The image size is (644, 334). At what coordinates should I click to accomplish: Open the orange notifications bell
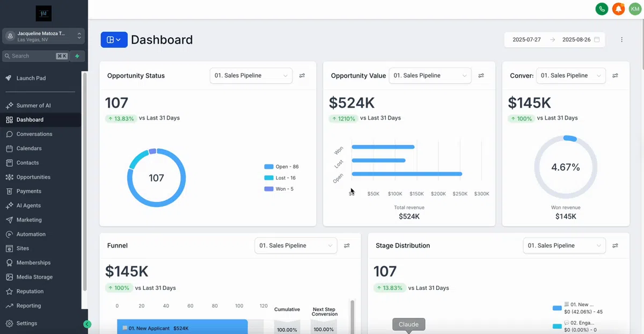[618, 9]
